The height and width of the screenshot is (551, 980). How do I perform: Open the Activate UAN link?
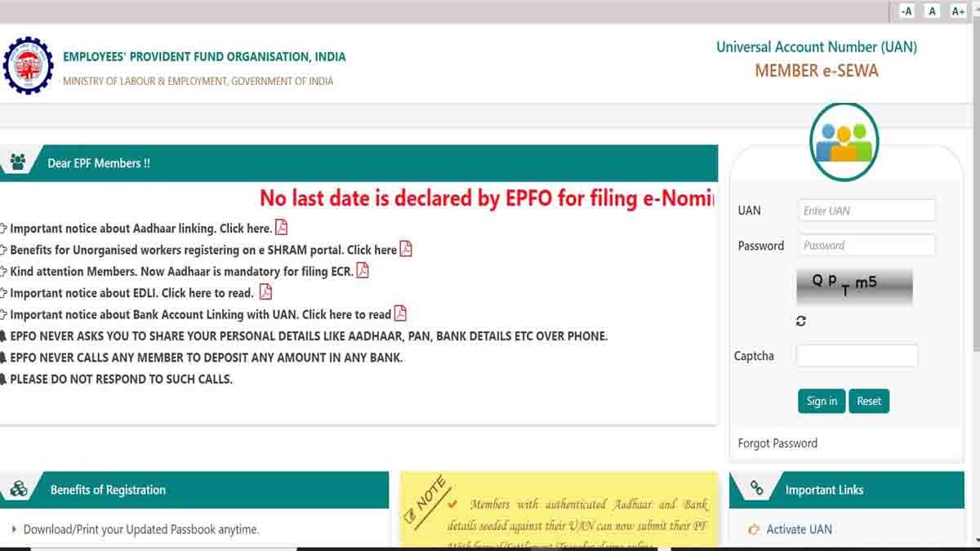pyautogui.click(x=799, y=529)
